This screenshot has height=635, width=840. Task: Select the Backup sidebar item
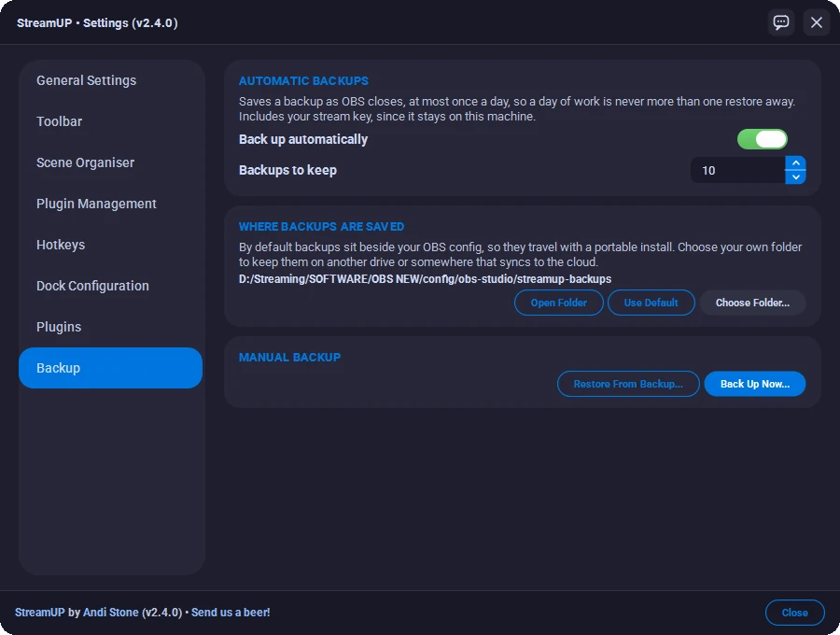[110, 368]
